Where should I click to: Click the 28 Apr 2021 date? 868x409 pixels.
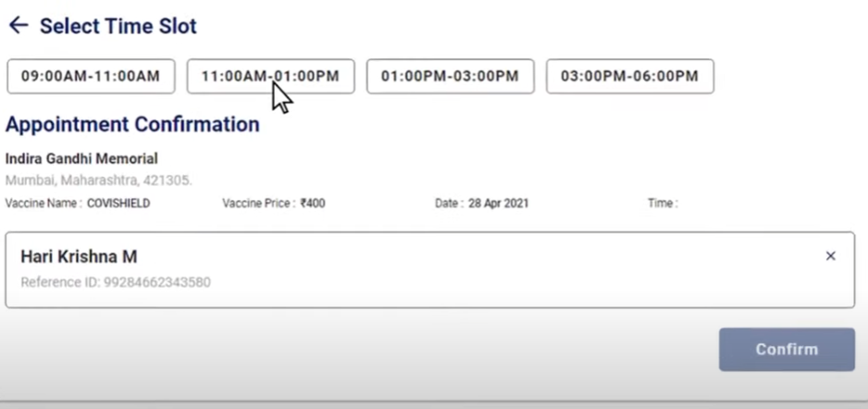(499, 203)
